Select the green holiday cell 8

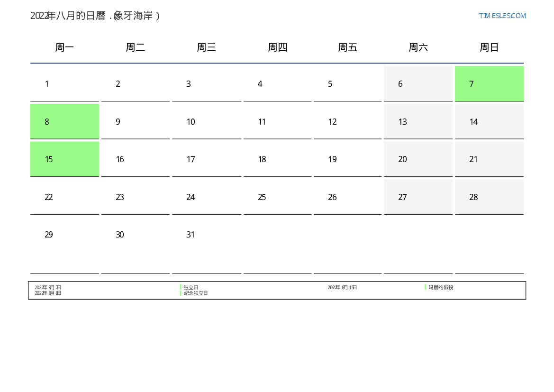coord(64,122)
